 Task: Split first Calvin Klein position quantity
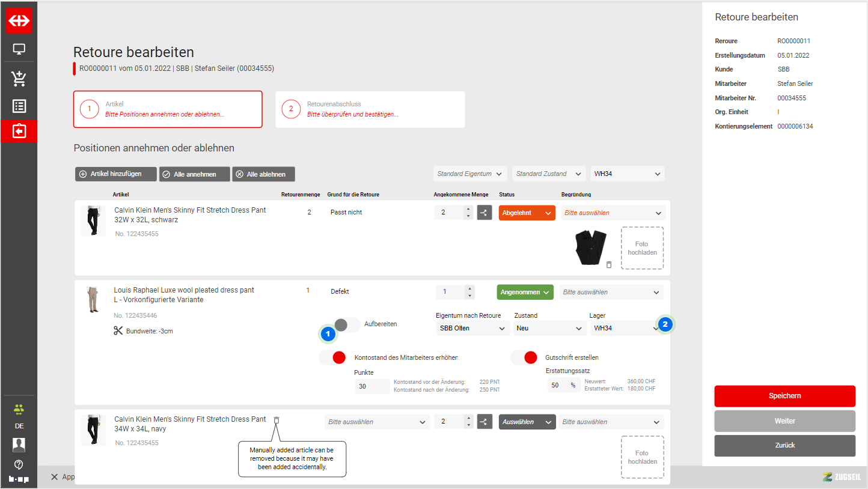484,213
